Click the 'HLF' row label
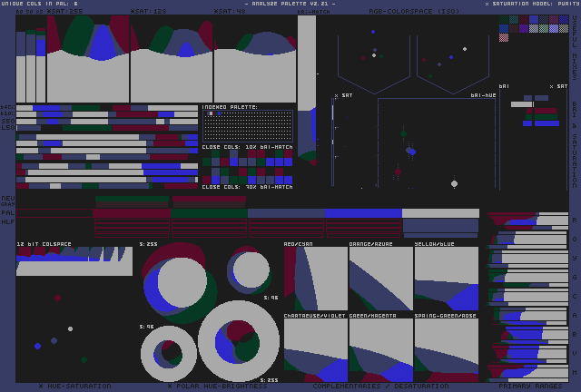This screenshot has width=581, height=392. [x=8, y=222]
